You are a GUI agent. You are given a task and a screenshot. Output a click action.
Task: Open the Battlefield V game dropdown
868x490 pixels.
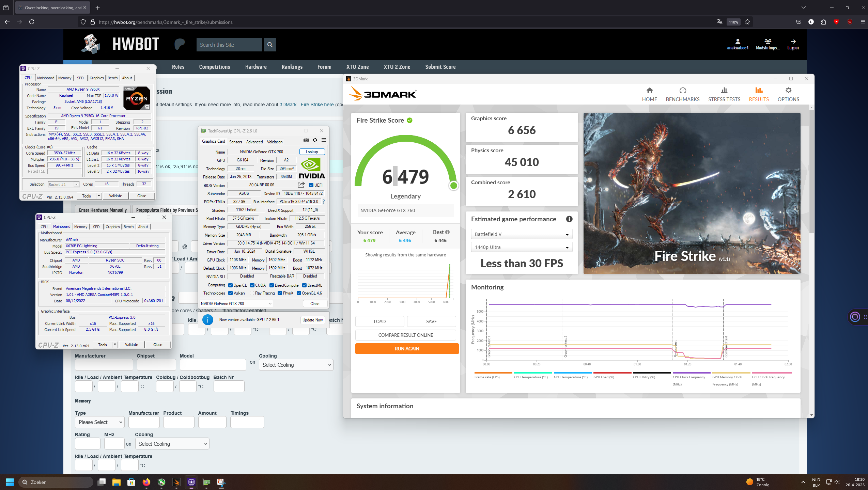pos(521,234)
